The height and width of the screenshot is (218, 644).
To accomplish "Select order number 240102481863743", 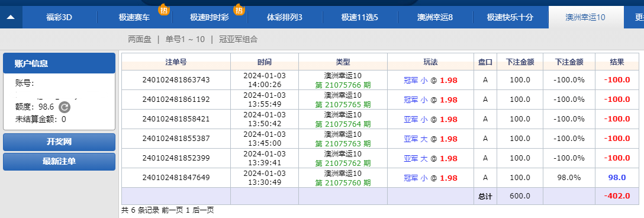I will [x=176, y=80].
